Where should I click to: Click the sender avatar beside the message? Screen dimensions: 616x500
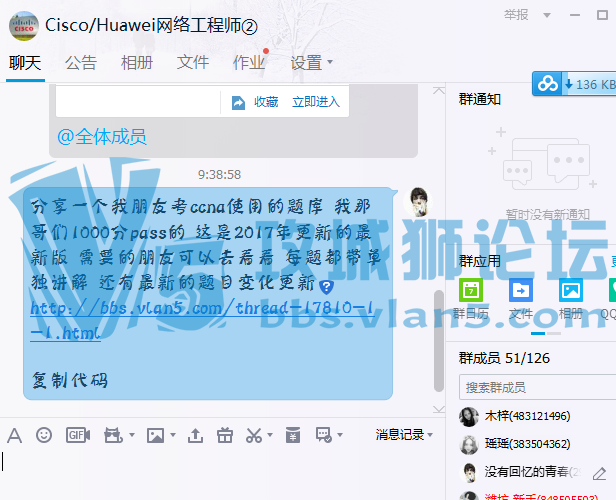418,202
